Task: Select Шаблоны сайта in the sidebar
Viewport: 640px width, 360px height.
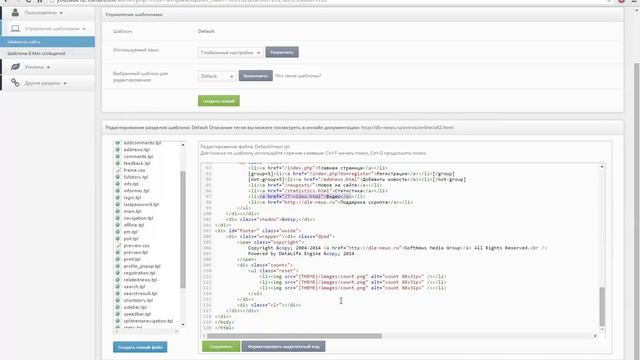Action: click(47, 42)
